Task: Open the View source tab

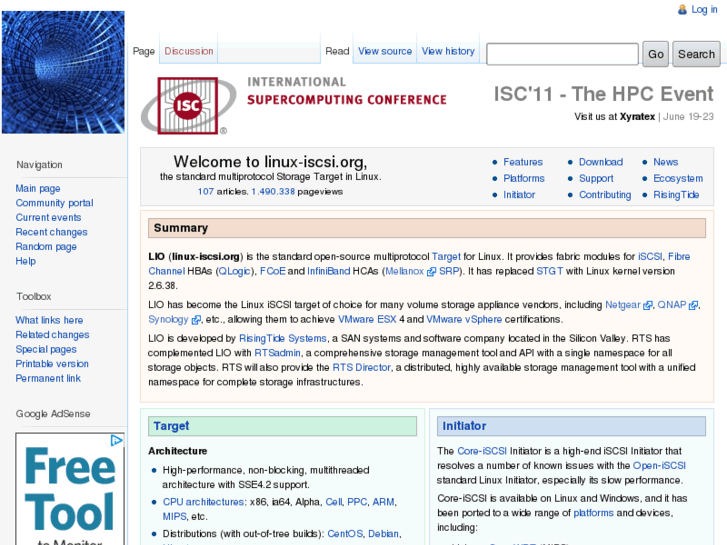Action: 385,51
